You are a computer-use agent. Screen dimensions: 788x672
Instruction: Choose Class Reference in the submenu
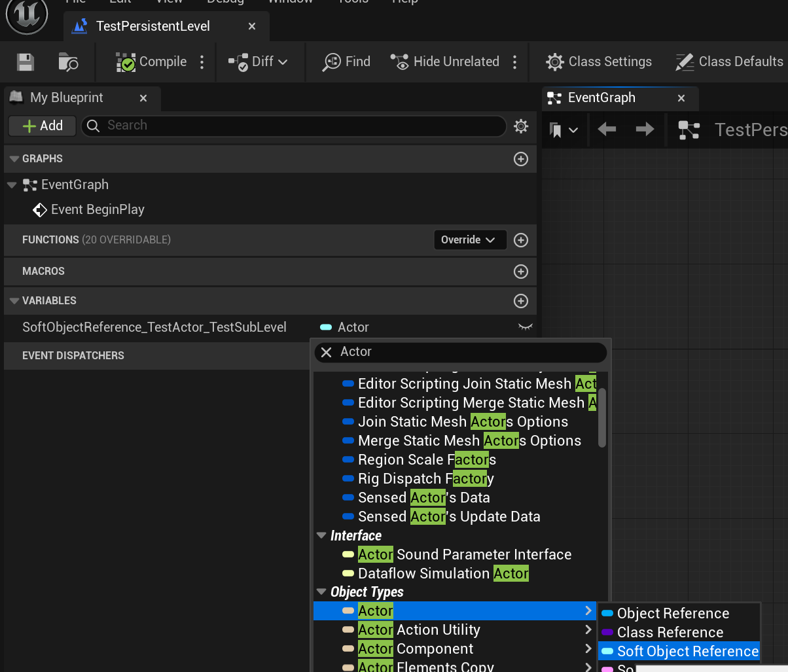pos(670,633)
